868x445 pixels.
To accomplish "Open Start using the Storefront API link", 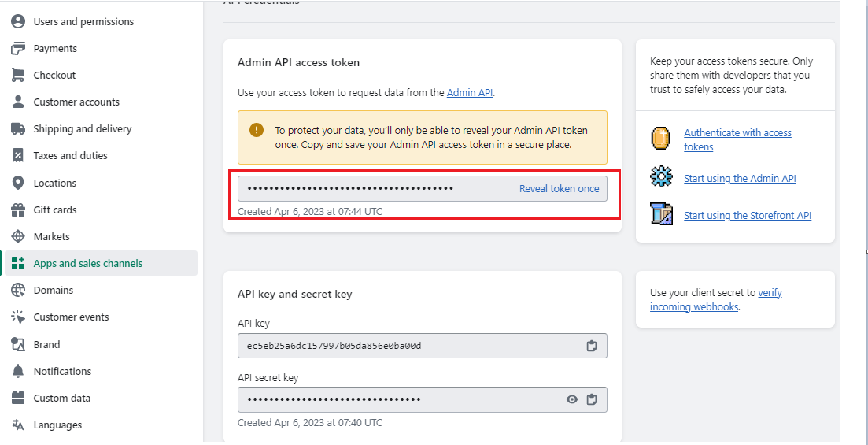I will click(x=747, y=216).
